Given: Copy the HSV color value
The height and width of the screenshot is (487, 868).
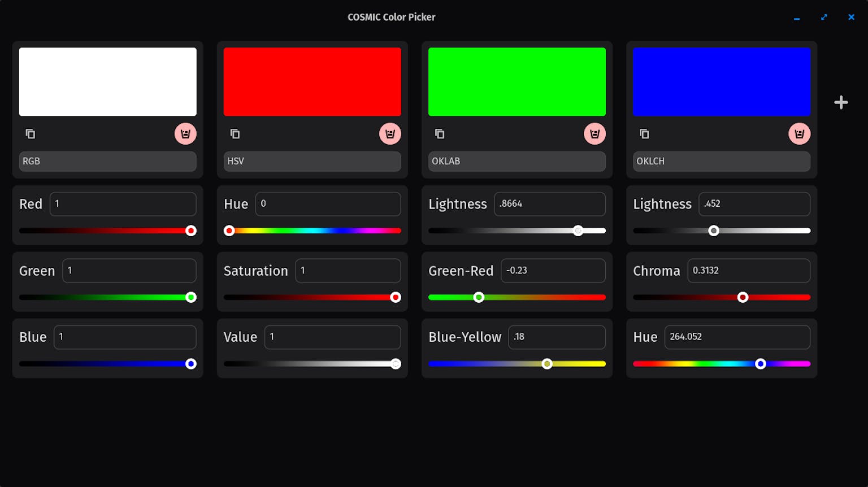Looking at the screenshot, I should coord(235,133).
